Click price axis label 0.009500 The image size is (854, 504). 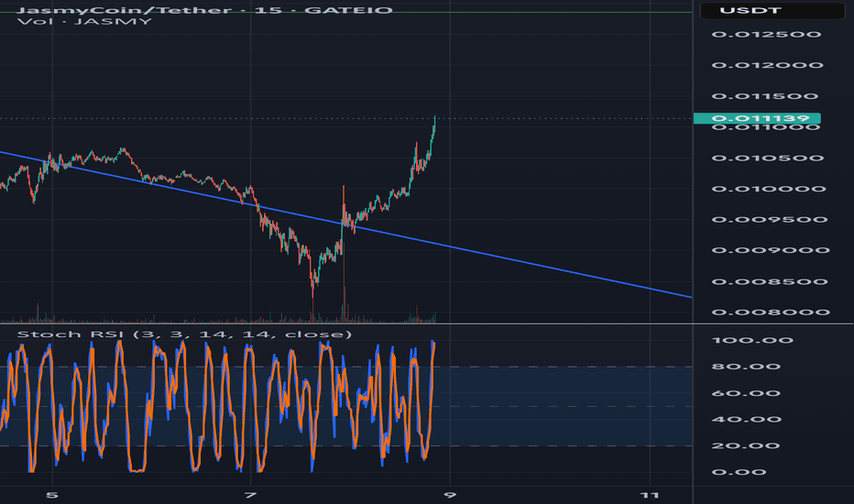770,220
